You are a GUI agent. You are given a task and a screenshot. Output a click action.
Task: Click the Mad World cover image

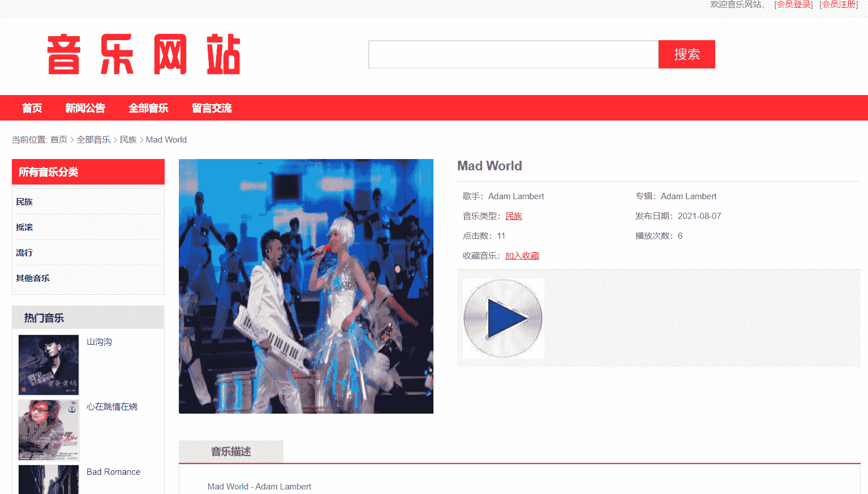(x=306, y=286)
